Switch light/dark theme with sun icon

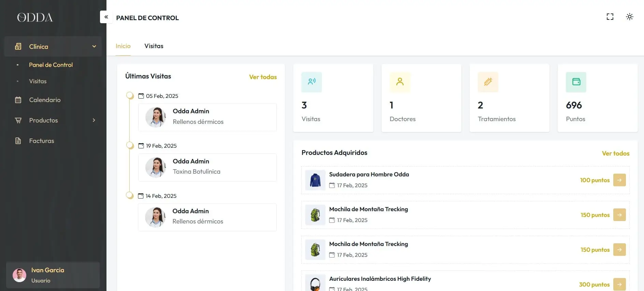630,17
